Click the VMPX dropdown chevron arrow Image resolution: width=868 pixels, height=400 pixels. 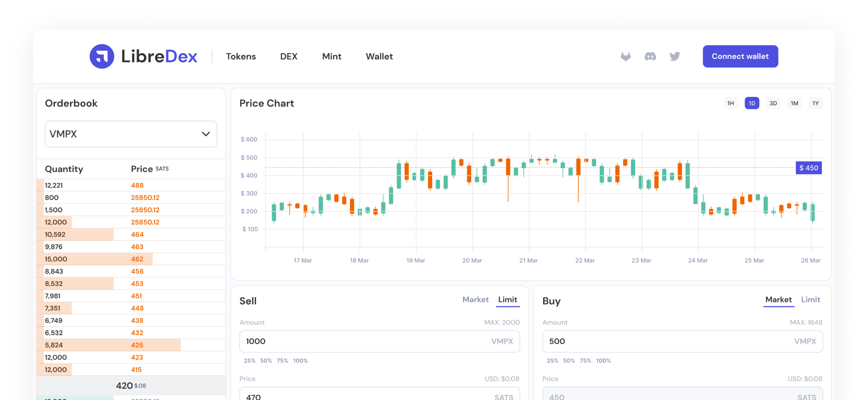click(206, 134)
